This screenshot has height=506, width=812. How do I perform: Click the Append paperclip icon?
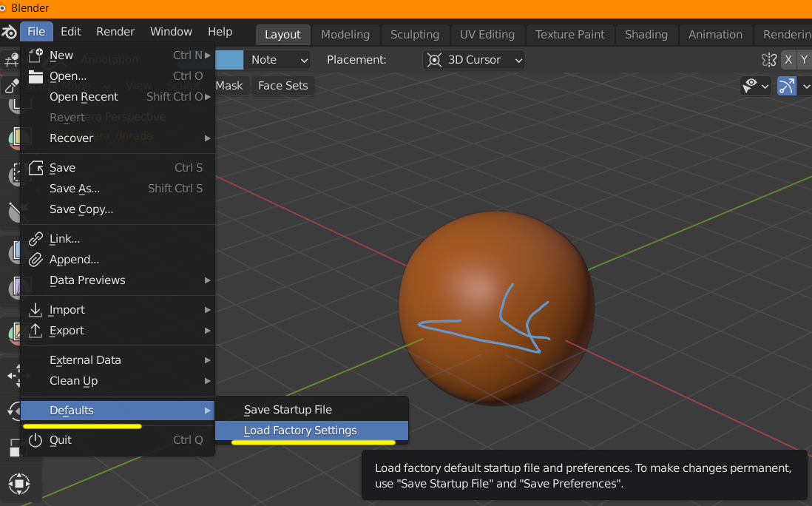coord(35,260)
